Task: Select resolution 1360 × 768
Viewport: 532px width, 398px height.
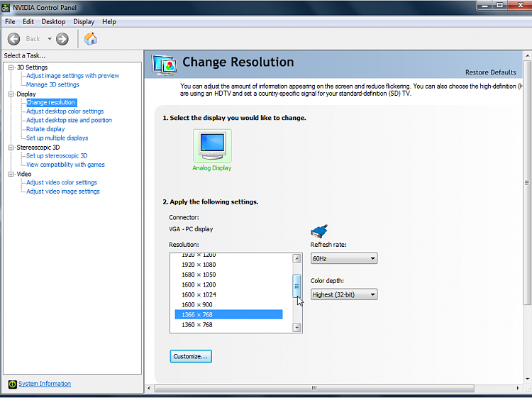Action: tap(228, 325)
